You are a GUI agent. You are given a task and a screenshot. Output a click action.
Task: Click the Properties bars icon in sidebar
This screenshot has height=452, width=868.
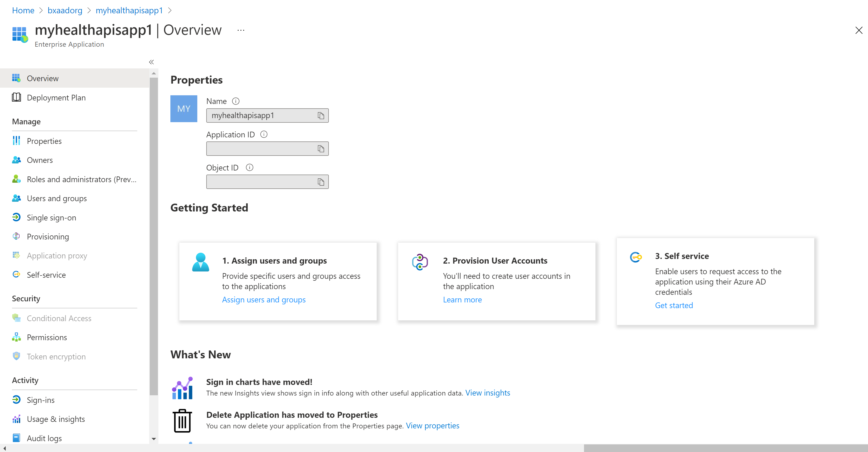coord(16,141)
